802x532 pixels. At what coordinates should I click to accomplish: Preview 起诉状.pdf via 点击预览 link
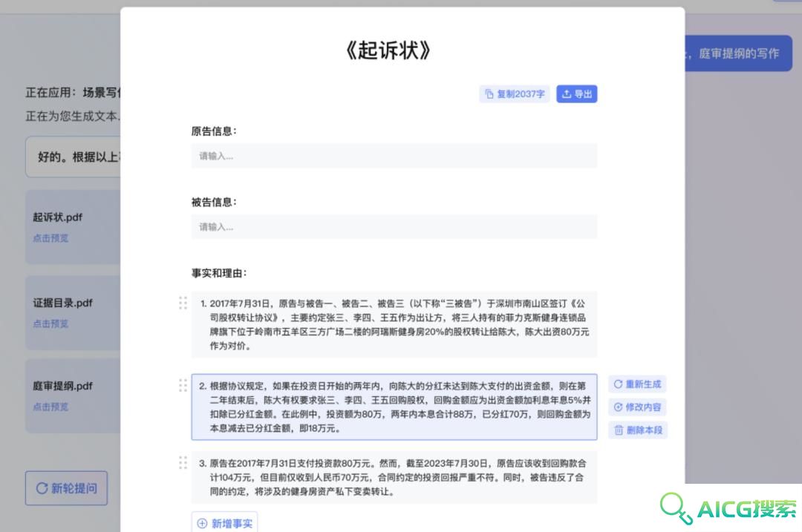pyautogui.click(x=50, y=238)
